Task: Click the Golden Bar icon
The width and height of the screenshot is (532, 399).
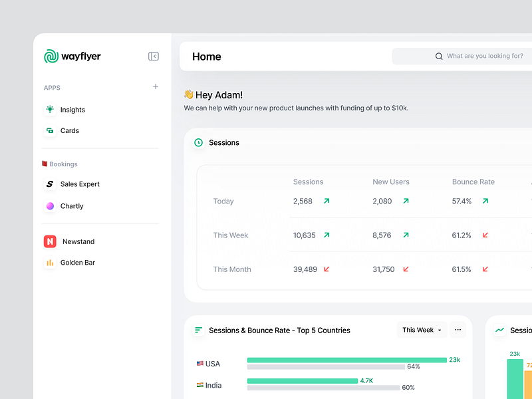Action: tap(50, 262)
